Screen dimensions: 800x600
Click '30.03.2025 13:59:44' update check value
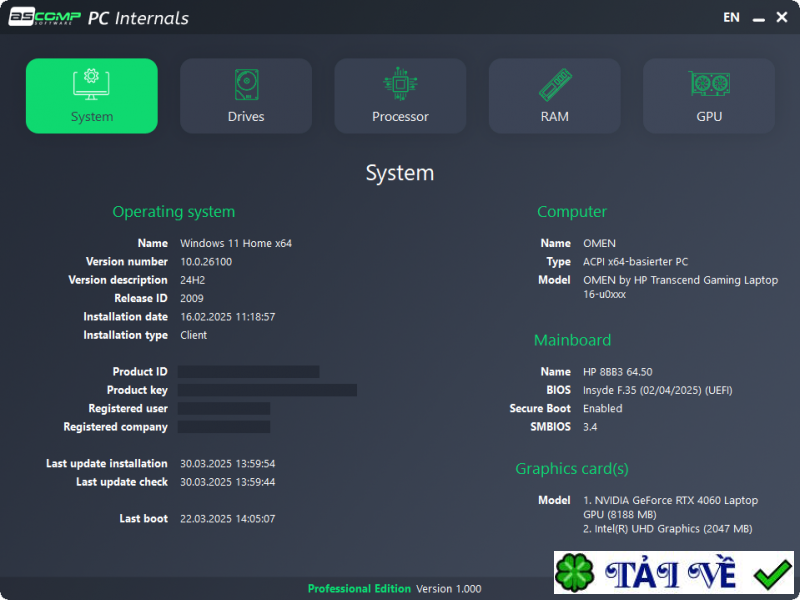[228, 482]
